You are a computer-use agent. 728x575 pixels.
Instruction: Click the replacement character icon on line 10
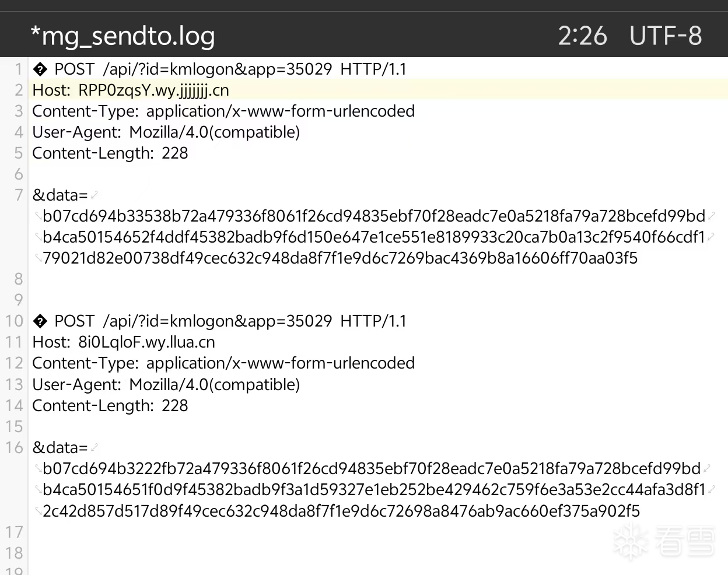coord(40,321)
